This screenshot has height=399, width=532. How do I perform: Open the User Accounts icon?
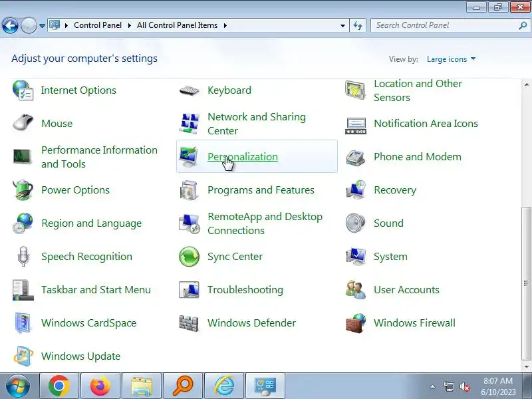tap(355, 290)
